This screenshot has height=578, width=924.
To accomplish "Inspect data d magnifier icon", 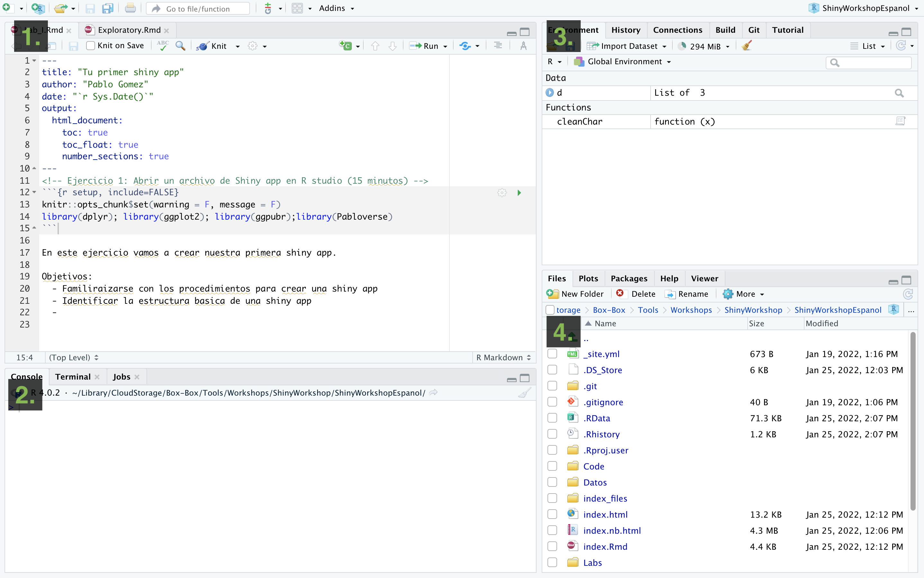I will [899, 93].
